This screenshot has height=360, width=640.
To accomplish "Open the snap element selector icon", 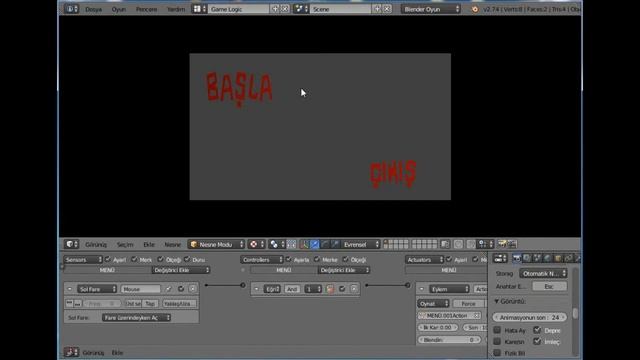I will click(485, 244).
